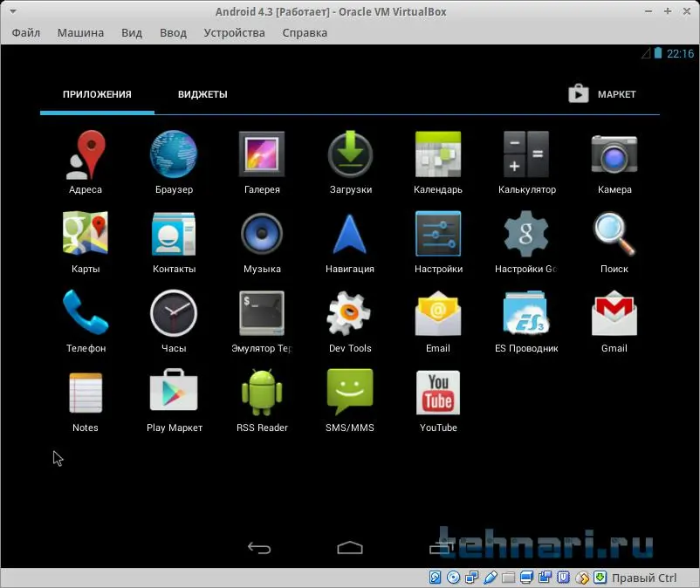The width and height of the screenshot is (700, 588).
Task: Click the Правый Ctrl host key label
Action: (644, 578)
